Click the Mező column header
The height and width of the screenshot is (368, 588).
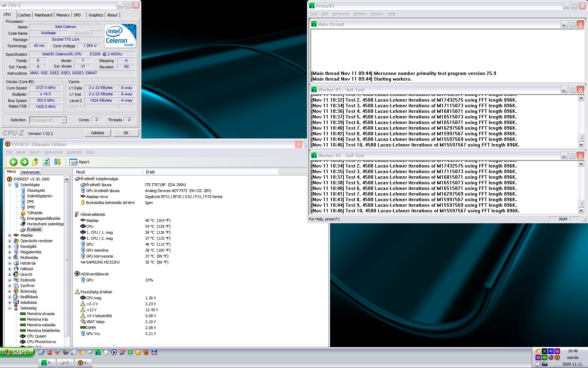pos(108,172)
